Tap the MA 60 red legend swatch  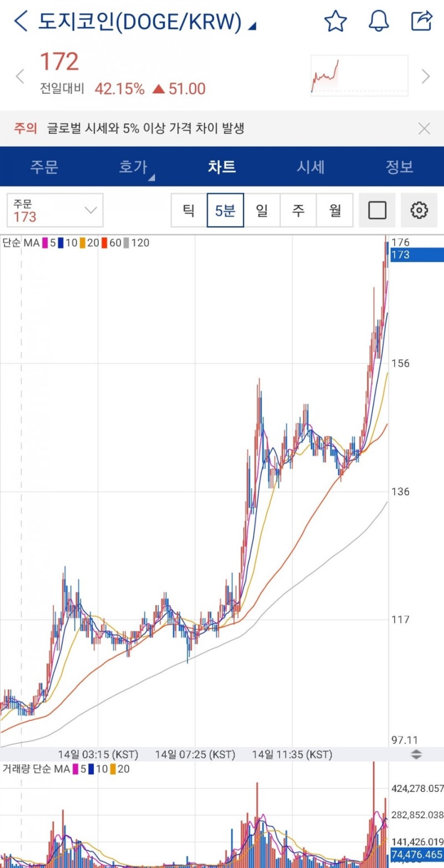104,243
